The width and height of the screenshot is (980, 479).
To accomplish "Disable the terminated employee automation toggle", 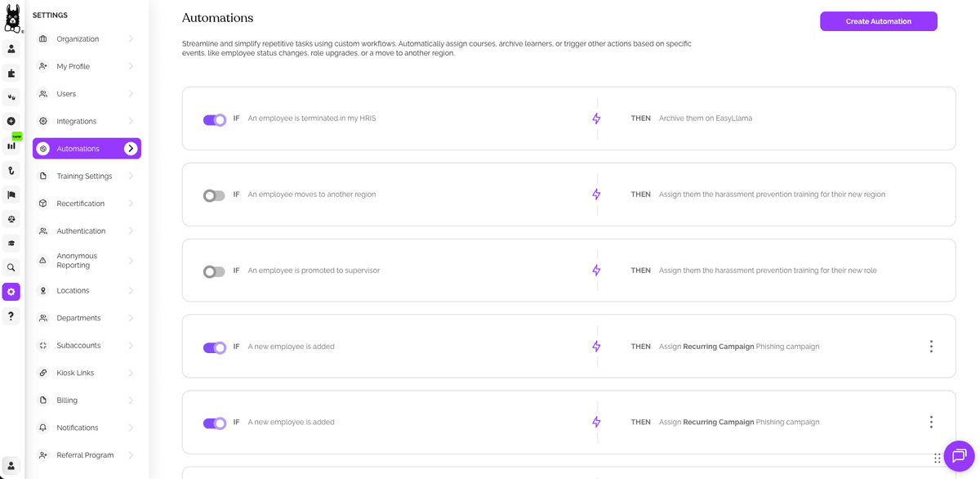I will click(x=214, y=119).
